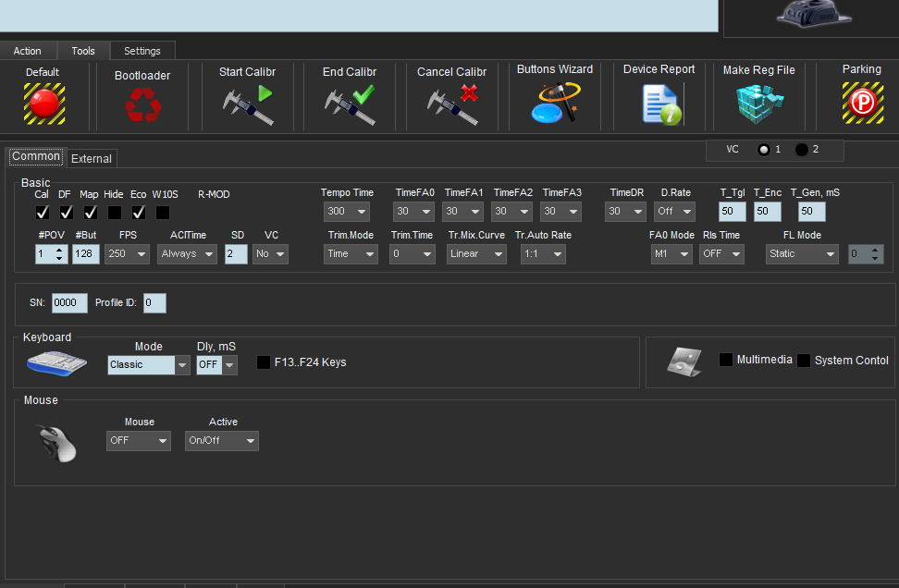Select VC radio option 2
The image size is (899, 588).
802,150
